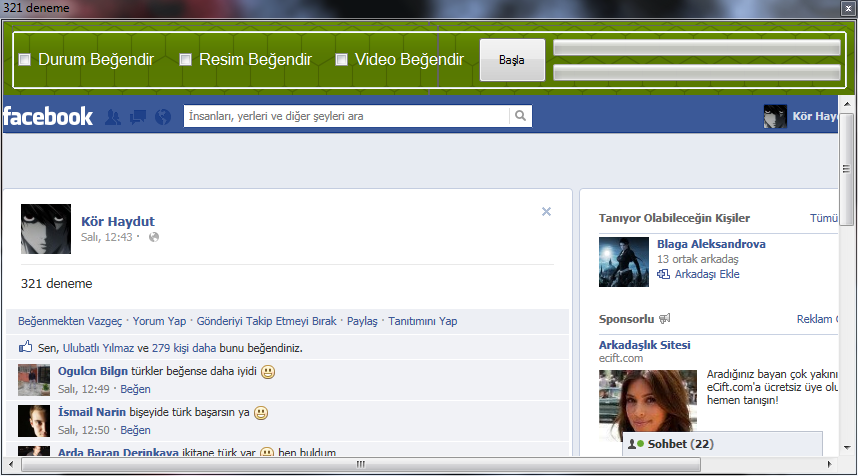The width and height of the screenshot is (858, 476).
Task: Open the 279 kişi daha likers list
Action: coord(184,348)
